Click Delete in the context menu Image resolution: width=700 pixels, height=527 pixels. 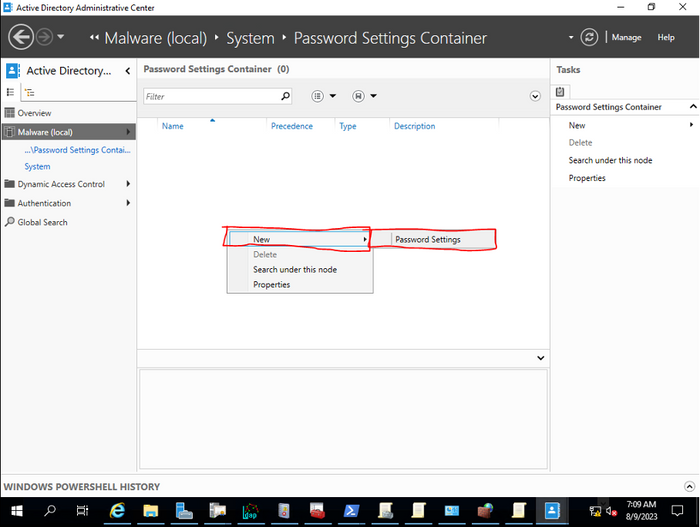click(265, 255)
